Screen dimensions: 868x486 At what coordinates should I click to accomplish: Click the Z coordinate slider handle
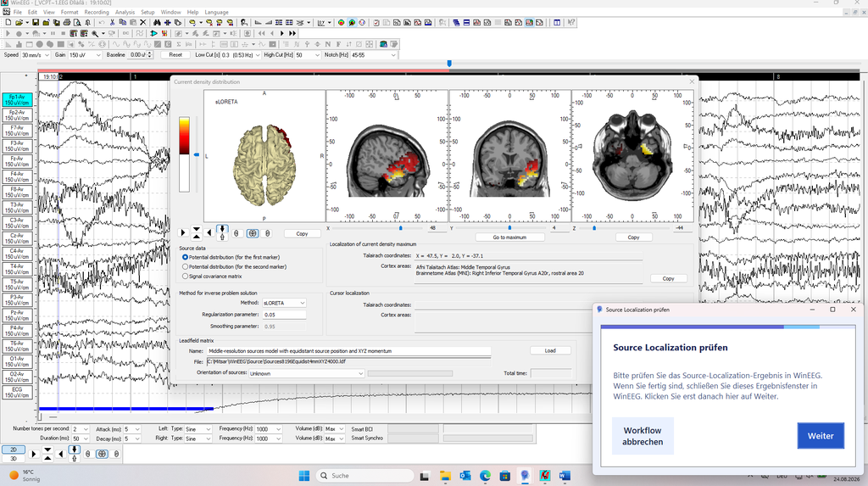tap(594, 228)
